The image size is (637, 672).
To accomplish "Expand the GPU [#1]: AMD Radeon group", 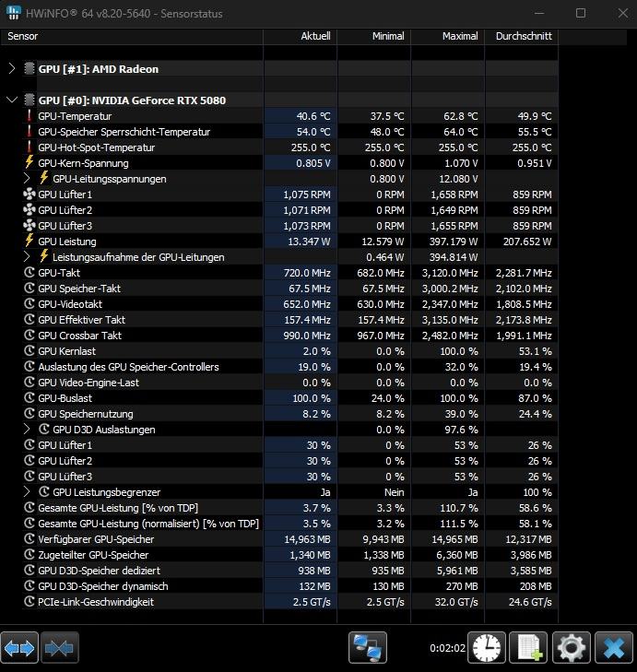I will coord(12,68).
